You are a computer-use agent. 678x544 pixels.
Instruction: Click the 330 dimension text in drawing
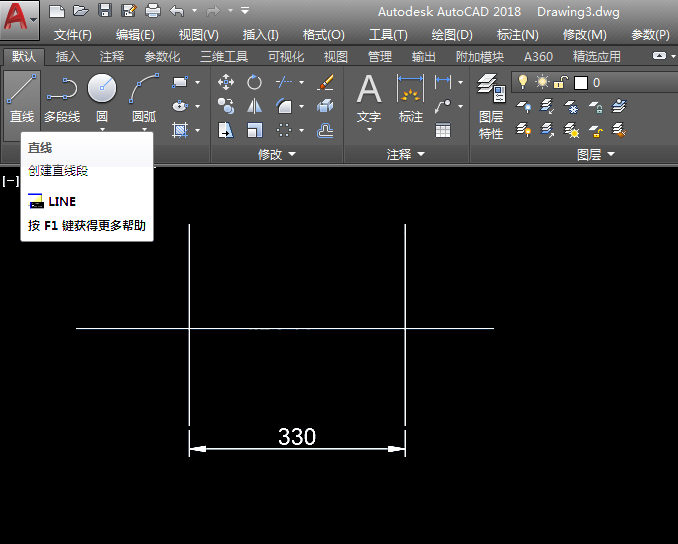pyautogui.click(x=297, y=437)
